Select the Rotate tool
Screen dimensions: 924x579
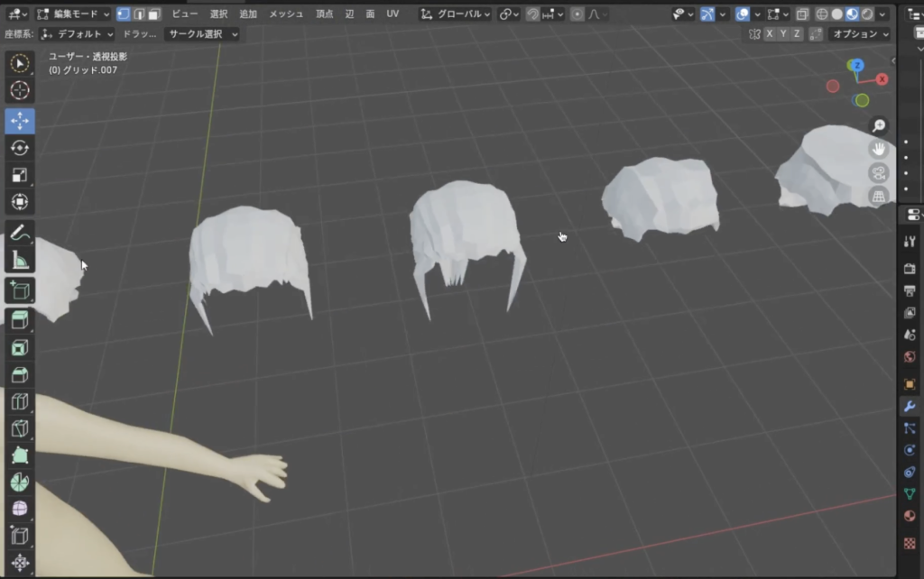click(x=20, y=148)
